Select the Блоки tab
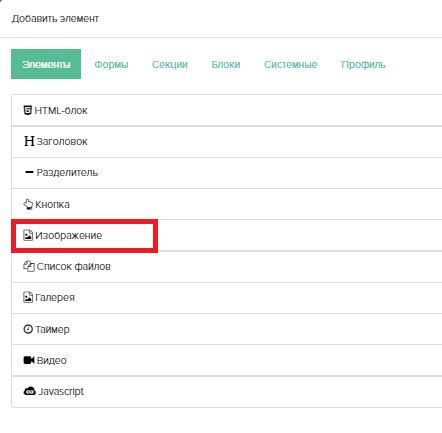Image resolution: width=442 pixels, height=433 pixels. coord(226,64)
